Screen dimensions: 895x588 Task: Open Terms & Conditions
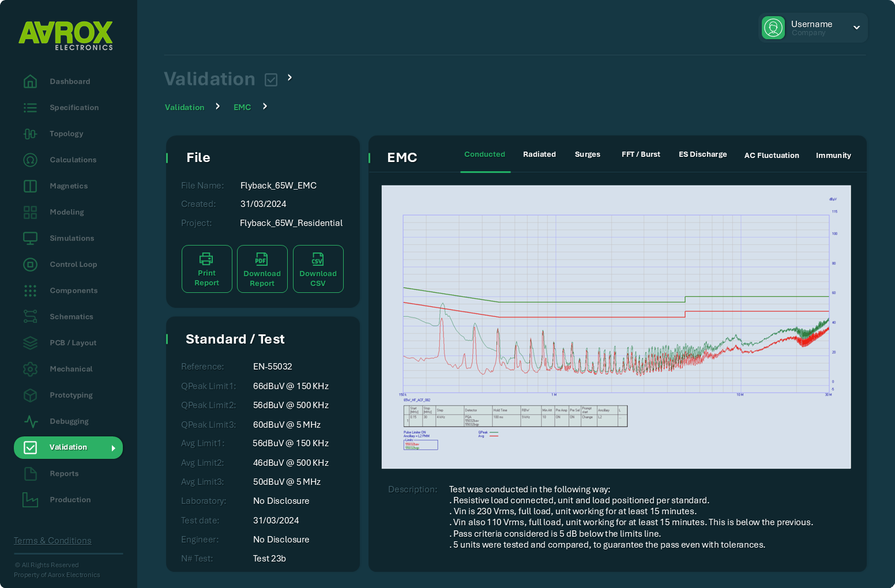pyautogui.click(x=52, y=540)
